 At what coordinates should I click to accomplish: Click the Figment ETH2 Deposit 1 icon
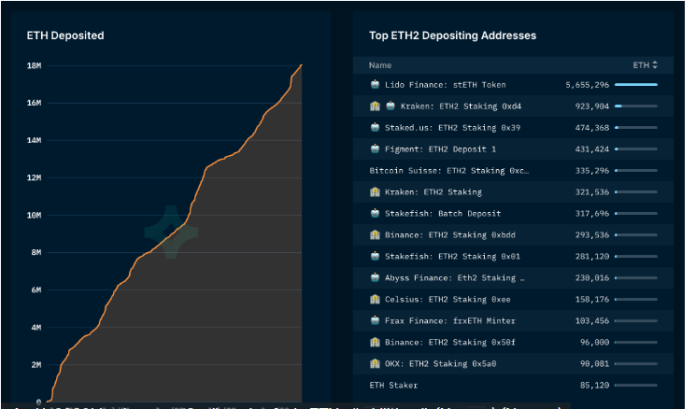tap(375, 149)
